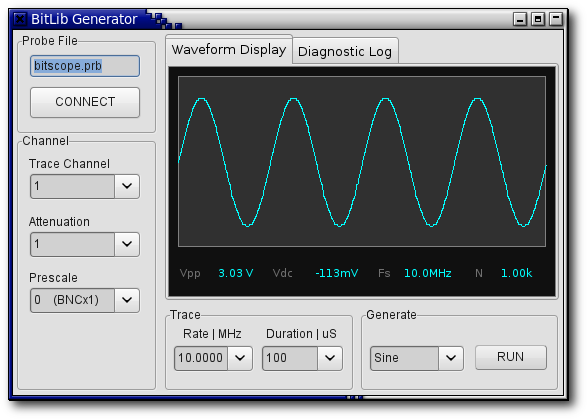
Task: Minimize the BitLib Generator window
Action: coord(520,19)
